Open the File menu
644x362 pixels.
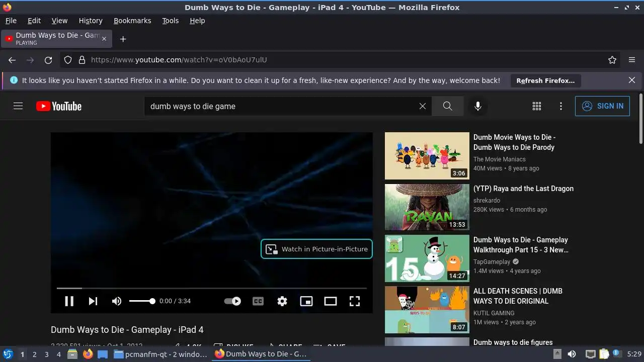[x=11, y=21]
